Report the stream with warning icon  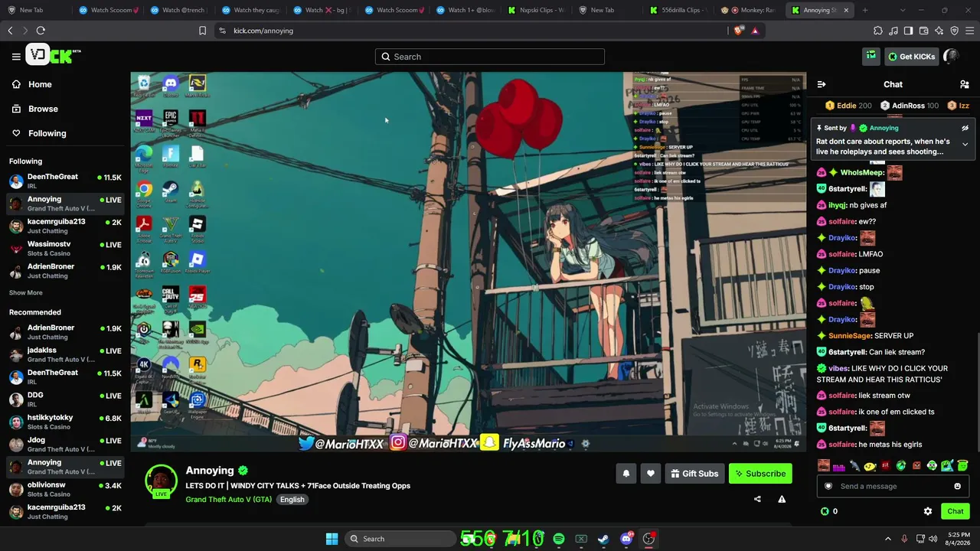(x=782, y=499)
